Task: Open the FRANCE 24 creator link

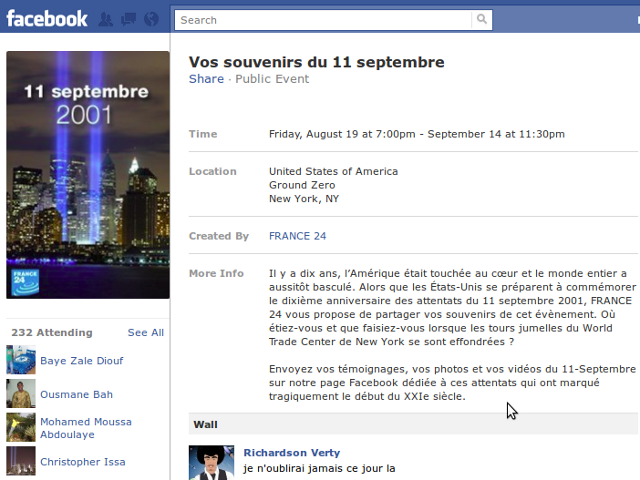Action: tap(298, 236)
